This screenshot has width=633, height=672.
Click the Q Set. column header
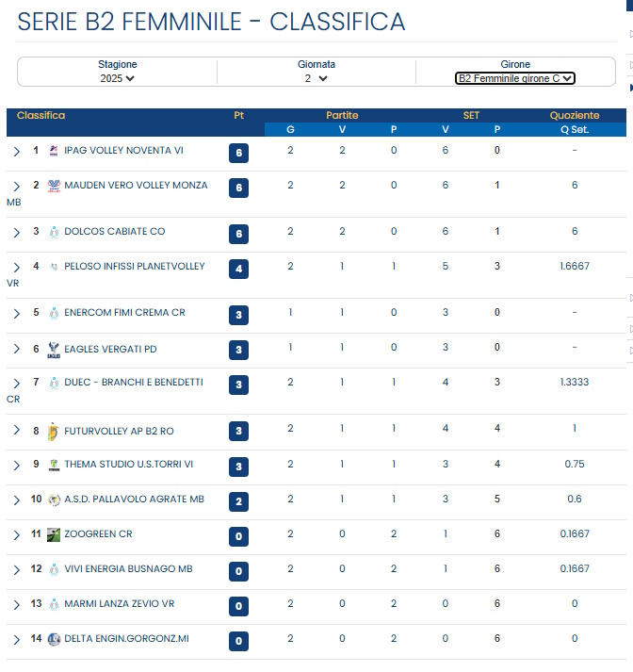[574, 129]
